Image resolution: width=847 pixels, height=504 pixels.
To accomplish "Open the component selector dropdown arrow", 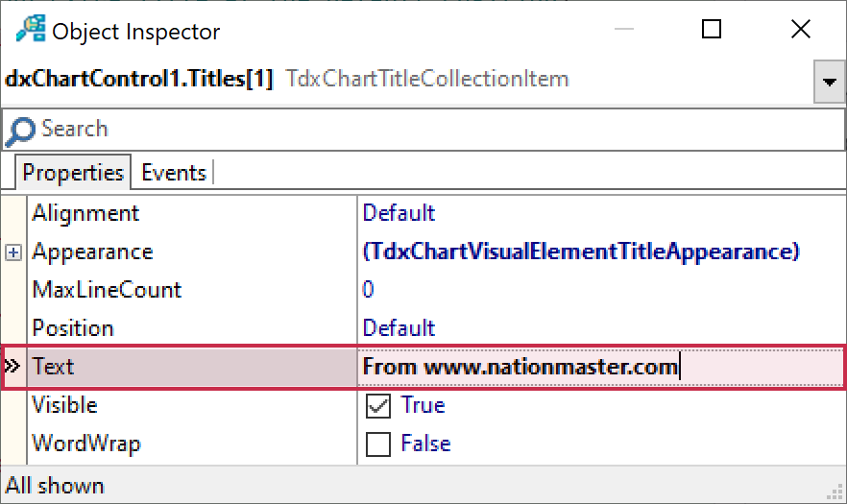I will 829,82.
